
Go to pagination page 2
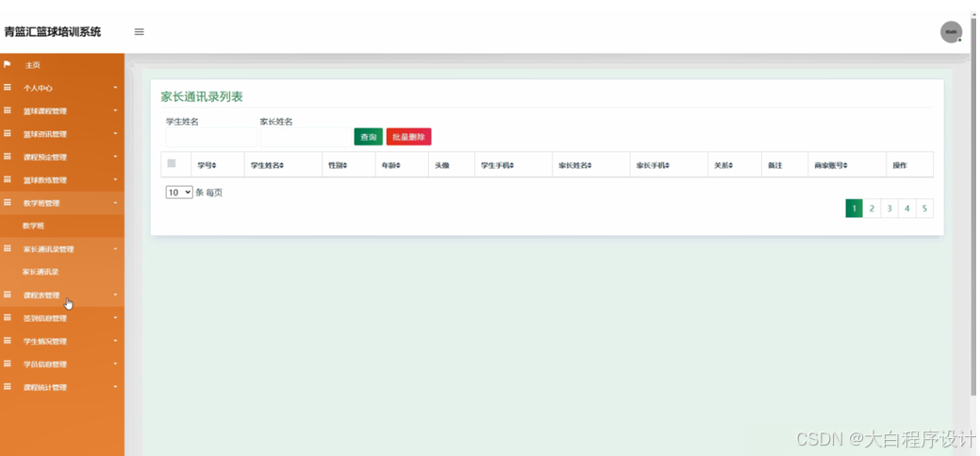click(872, 209)
